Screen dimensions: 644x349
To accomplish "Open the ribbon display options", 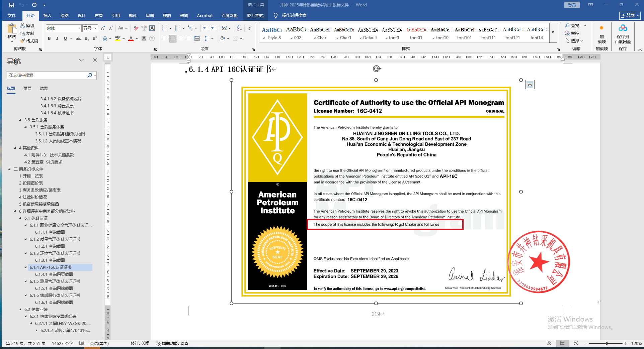I will pyautogui.click(x=590, y=5).
